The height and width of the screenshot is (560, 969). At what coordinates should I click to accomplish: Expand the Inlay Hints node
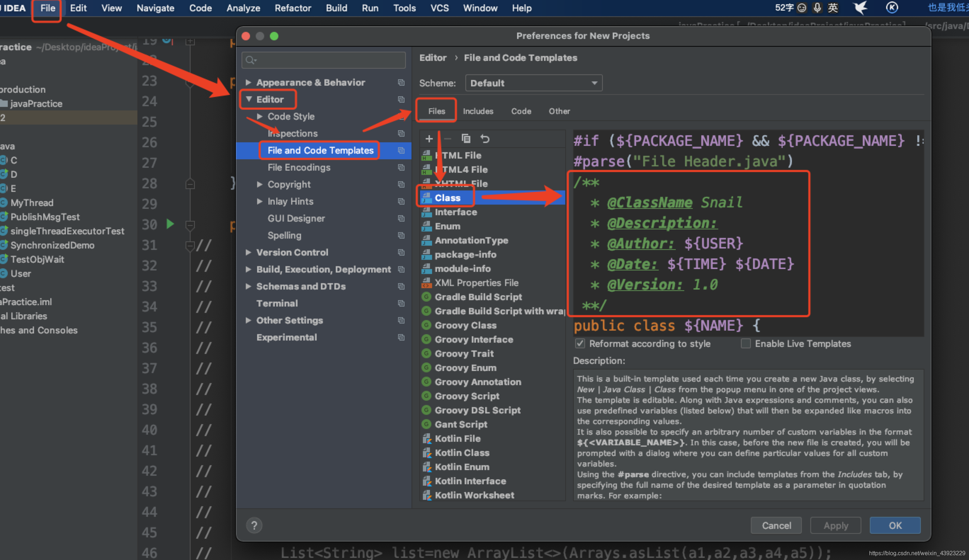coord(260,201)
